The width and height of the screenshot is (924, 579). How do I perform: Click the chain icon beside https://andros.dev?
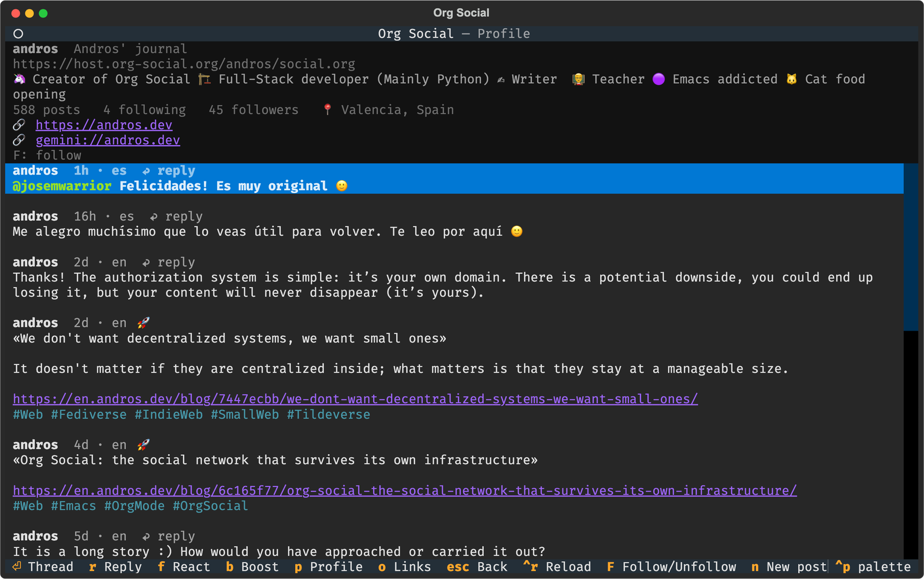(x=19, y=125)
